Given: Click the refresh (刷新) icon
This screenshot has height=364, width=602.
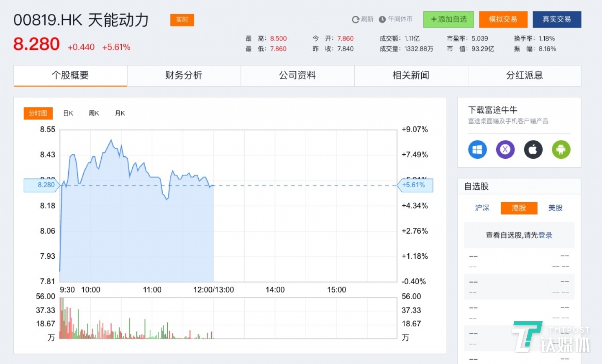Looking at the screenshot, I should 356,19.
